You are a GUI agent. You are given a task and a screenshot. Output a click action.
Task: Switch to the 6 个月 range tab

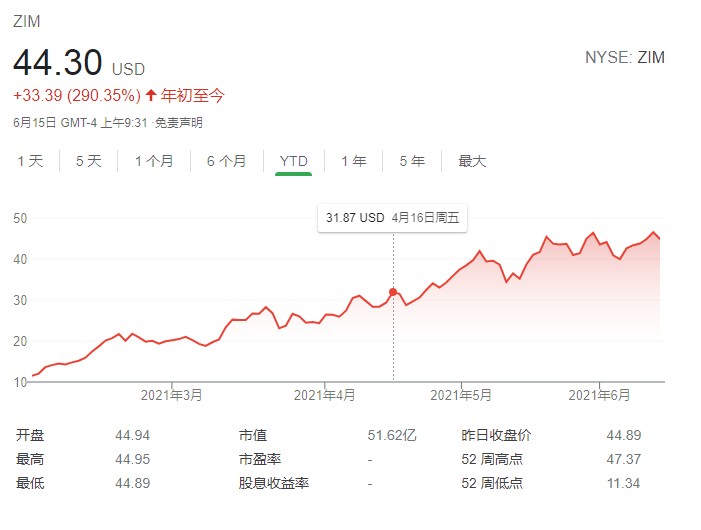pos(226,161)
